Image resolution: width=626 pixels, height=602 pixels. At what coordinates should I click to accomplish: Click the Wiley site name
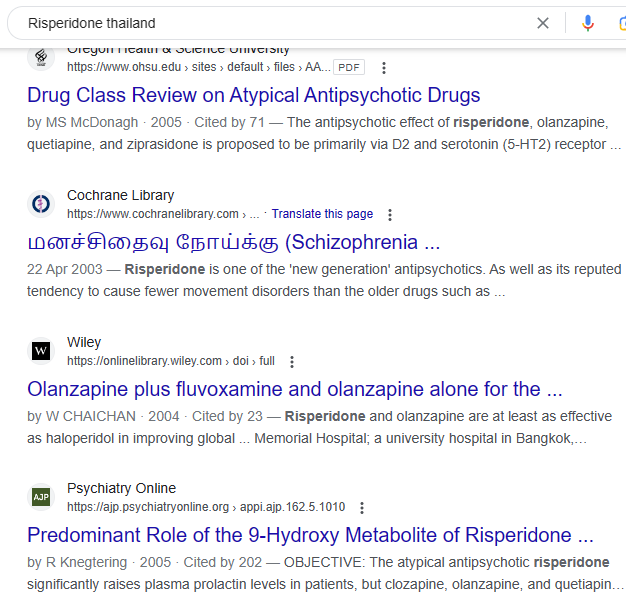pyautogui.click(x=84, y=343)
